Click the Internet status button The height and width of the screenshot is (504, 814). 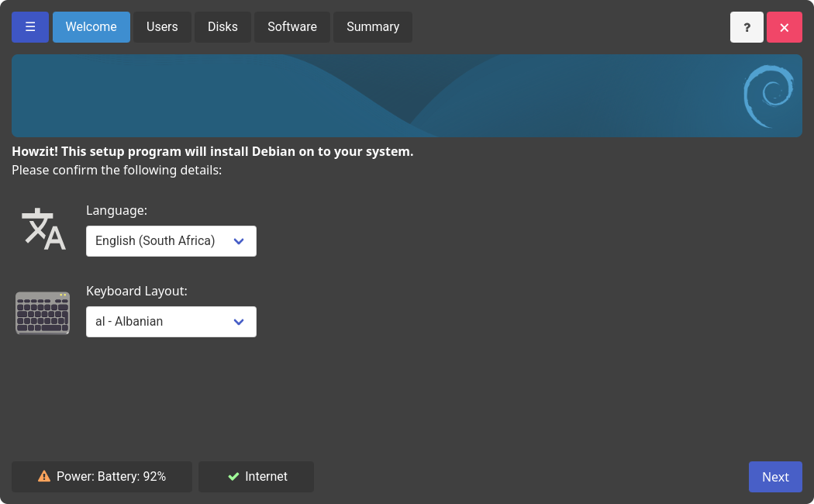coord(256,477)
